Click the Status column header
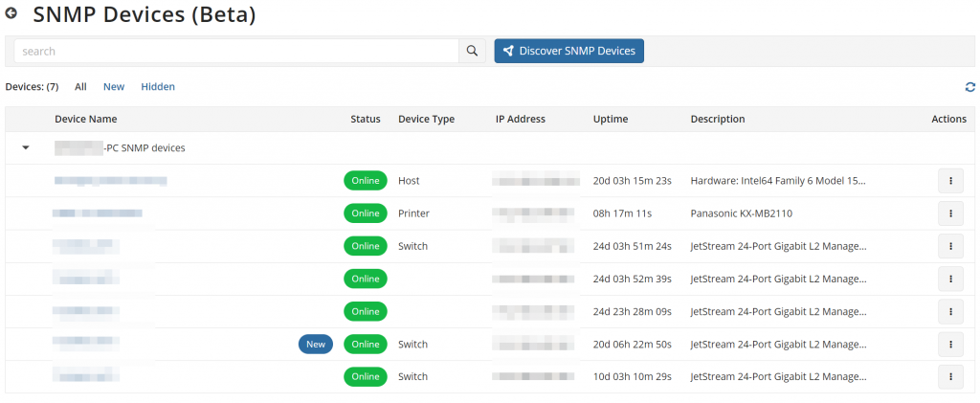This screenshot has width=980, height=403. [365, 119]
